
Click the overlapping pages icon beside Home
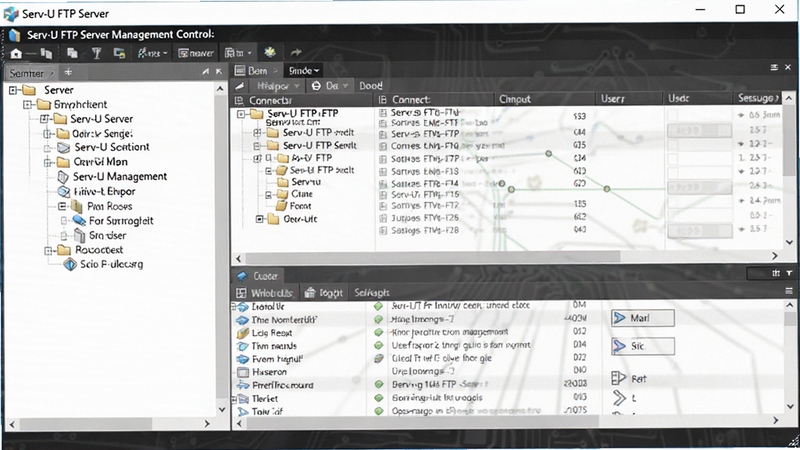[x=46, y=53]
